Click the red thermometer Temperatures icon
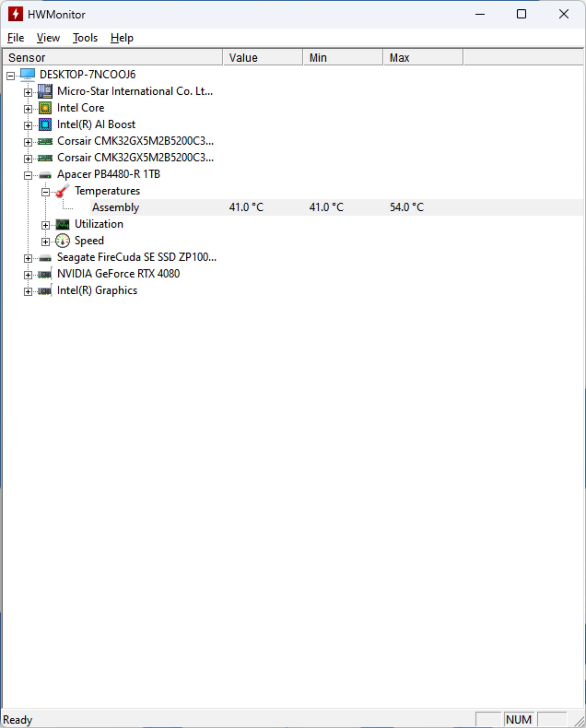The image size is (586, 728). coord(63,191)
